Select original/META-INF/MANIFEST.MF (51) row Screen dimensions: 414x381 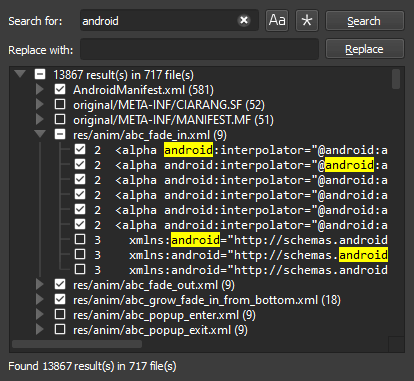coord(173,120)
